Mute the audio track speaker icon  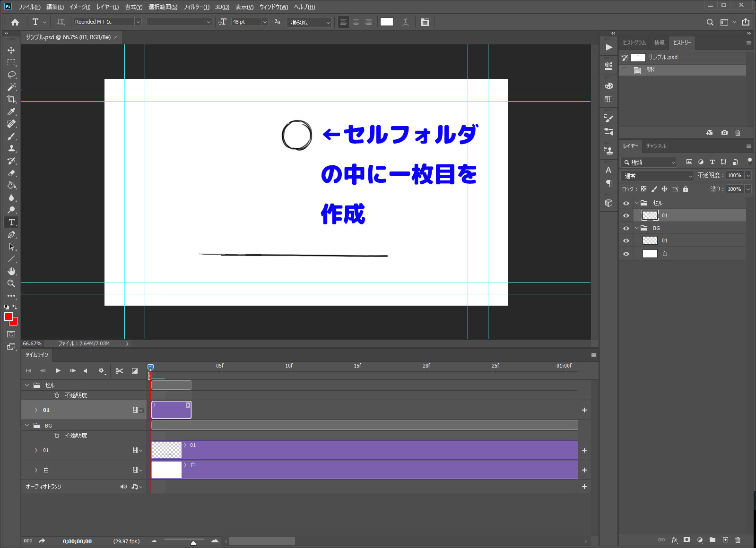pos(123,487)
